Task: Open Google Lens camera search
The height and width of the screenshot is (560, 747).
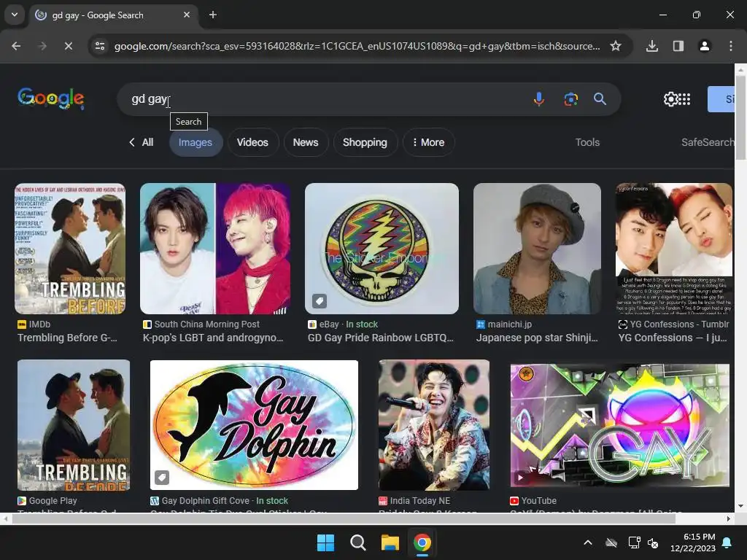Action: (570, 99)
